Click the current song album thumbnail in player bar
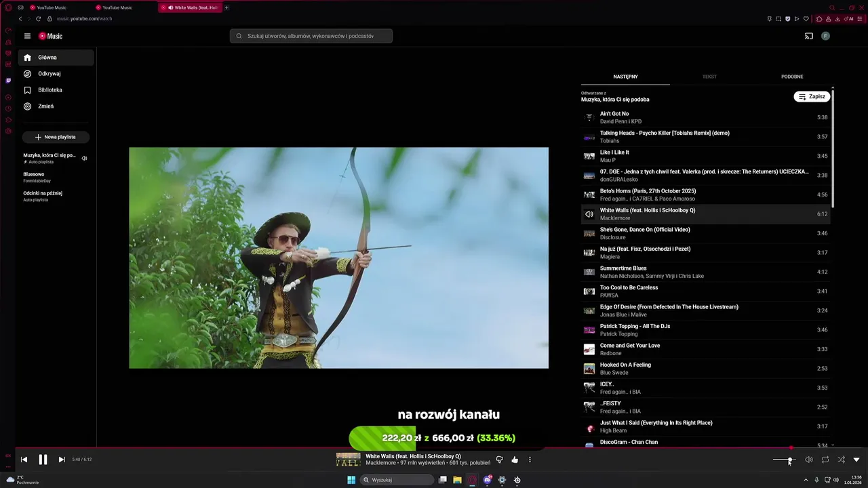Screen dimensions: 868x488 348,460
